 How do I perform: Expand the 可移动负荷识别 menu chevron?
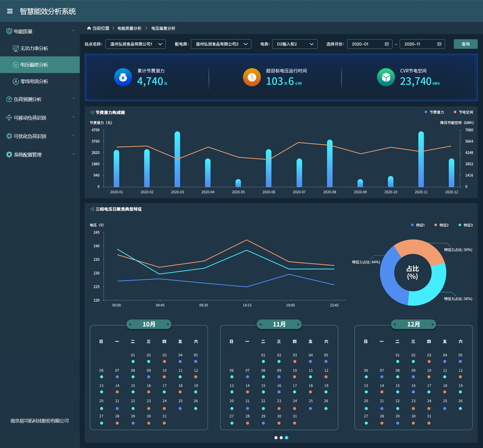[x=73, y=117]
